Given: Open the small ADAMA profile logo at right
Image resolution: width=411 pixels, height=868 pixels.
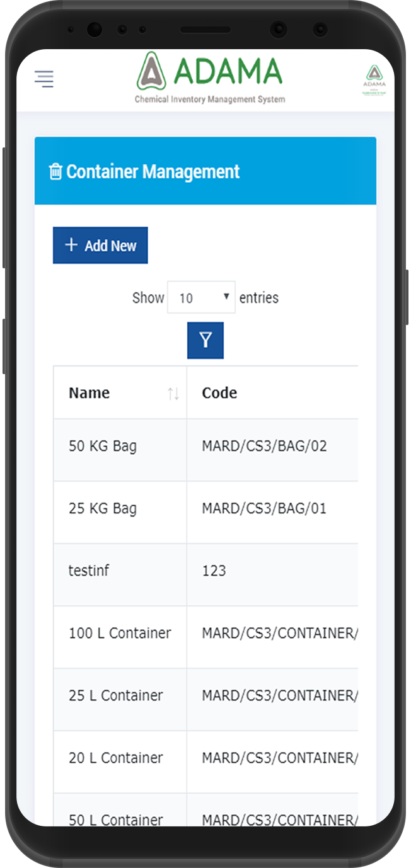Looking at the screenshot, I should [374, 80].
